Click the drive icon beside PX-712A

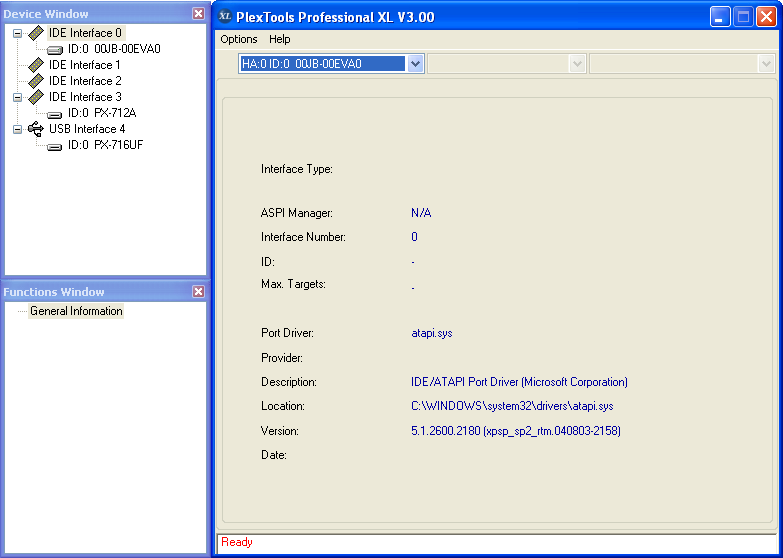pos(55,113)
